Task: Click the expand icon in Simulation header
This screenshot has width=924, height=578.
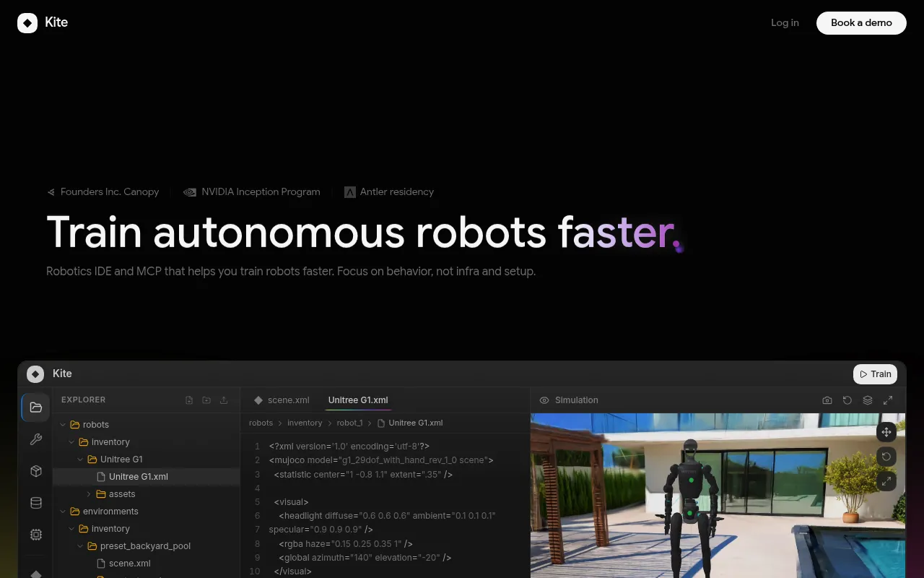Action: tap(888, 400)
